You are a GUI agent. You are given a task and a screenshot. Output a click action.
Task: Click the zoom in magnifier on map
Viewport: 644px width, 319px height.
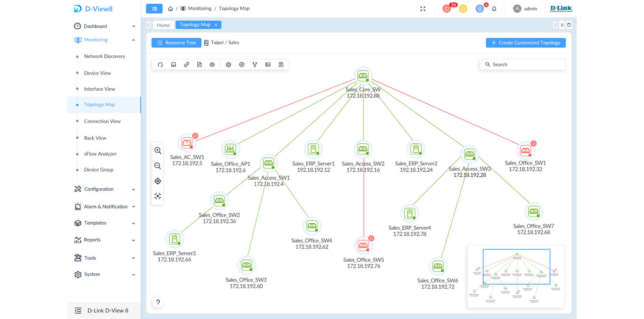[158, 150]
